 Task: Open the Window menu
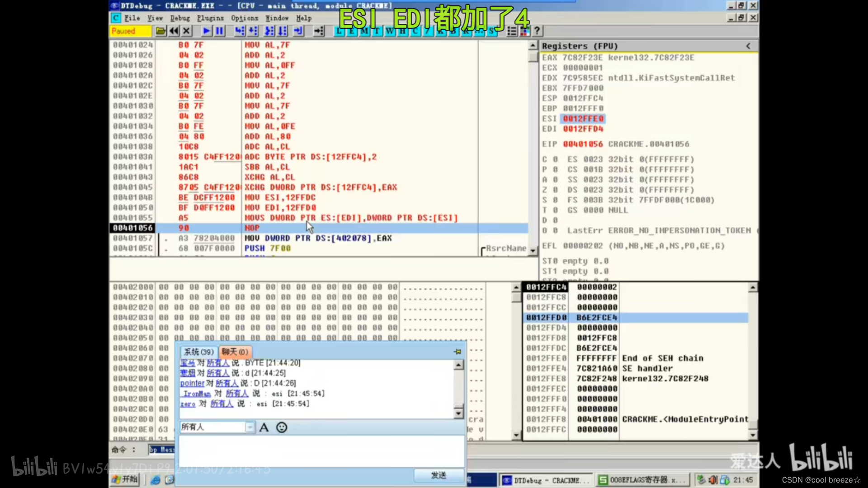click(277, 18)
